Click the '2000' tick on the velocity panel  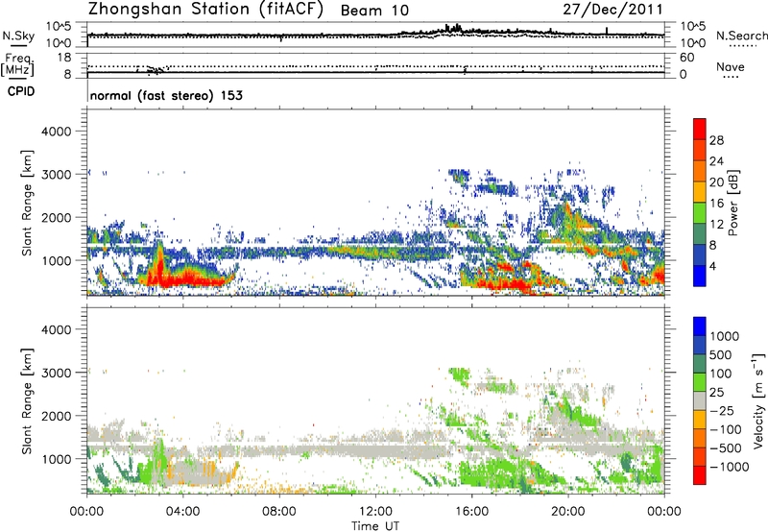57,416
